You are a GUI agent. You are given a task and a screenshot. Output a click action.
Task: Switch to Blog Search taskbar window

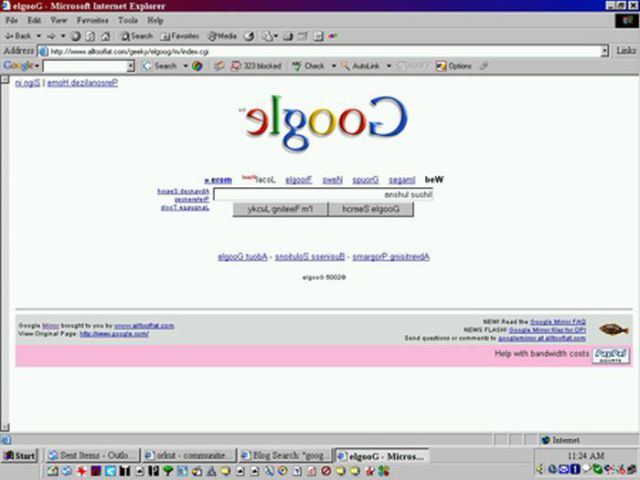pos(286,456)
